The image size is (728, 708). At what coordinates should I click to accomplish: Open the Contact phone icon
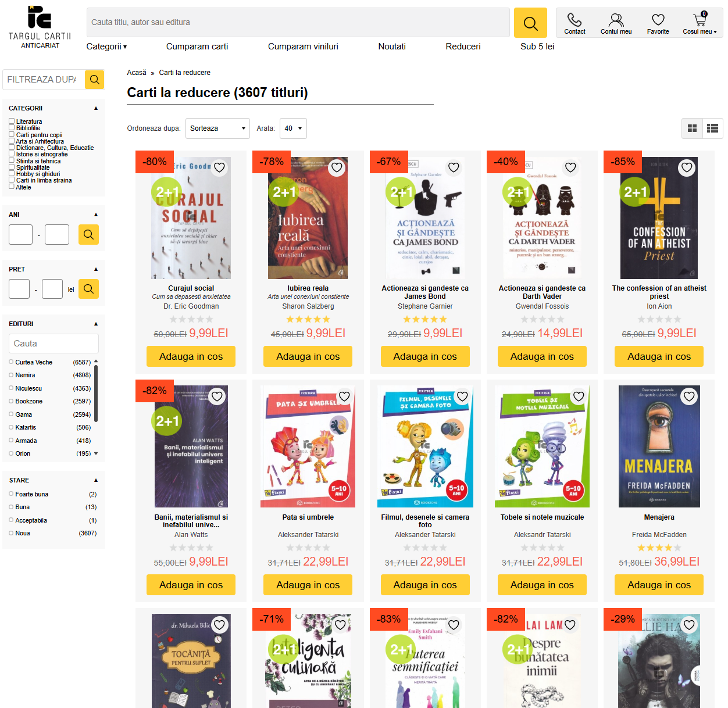click(x=574, y=24)
